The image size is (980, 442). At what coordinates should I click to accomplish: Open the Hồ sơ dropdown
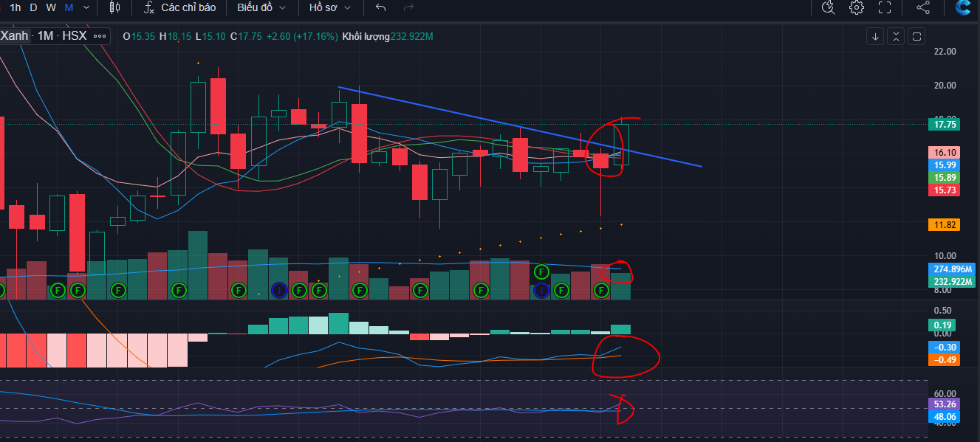coord(330,7)
